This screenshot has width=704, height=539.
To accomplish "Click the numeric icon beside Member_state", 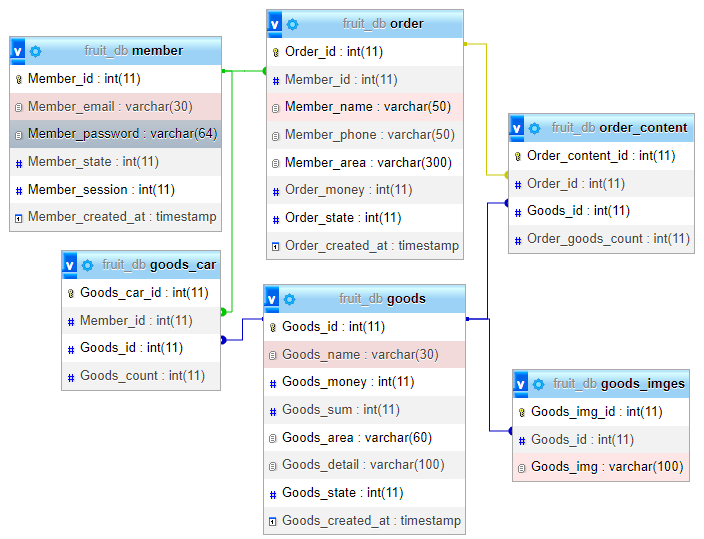I will coord(19,164).
